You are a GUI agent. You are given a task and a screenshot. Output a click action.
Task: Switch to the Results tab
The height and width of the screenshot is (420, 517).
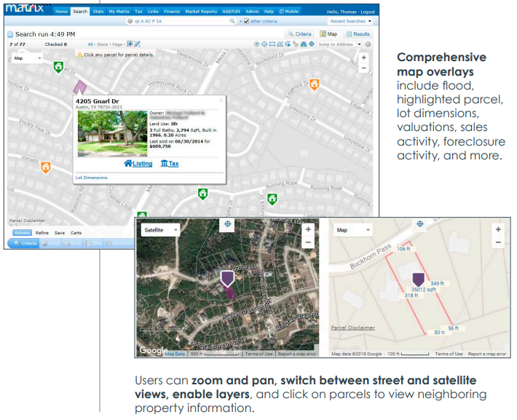(x=358, y=34)
